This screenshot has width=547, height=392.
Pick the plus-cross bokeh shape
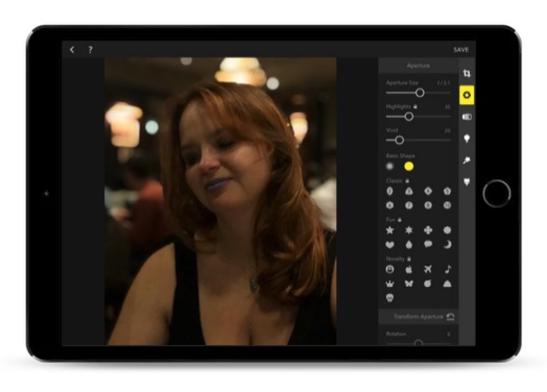click(428, 230)
